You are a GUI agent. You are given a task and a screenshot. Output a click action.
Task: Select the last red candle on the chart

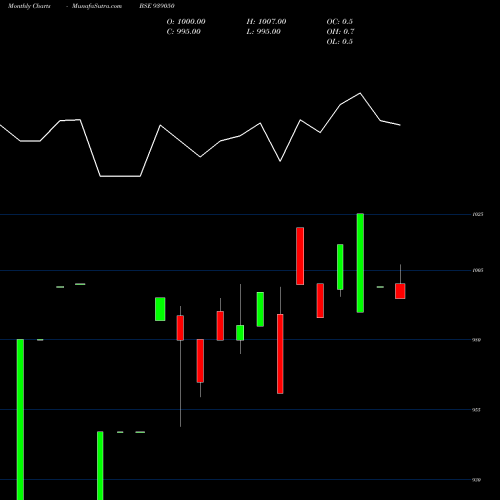400,291
